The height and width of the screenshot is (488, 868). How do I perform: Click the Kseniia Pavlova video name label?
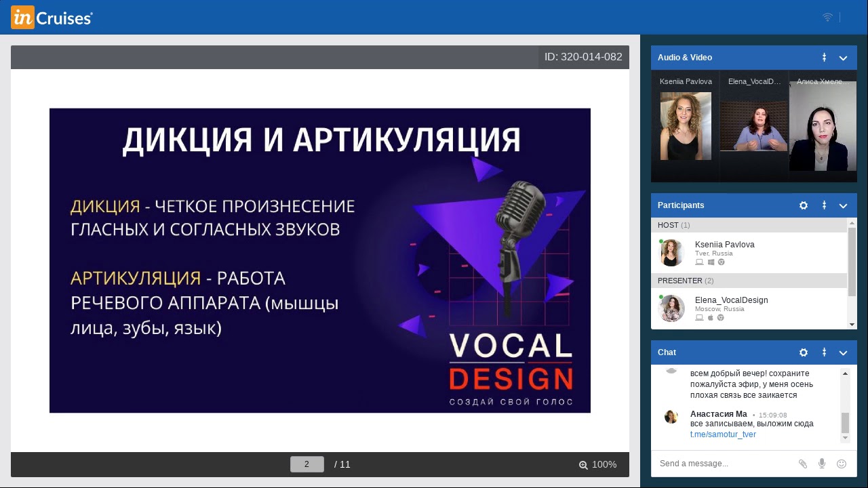[x=686, y=81]
